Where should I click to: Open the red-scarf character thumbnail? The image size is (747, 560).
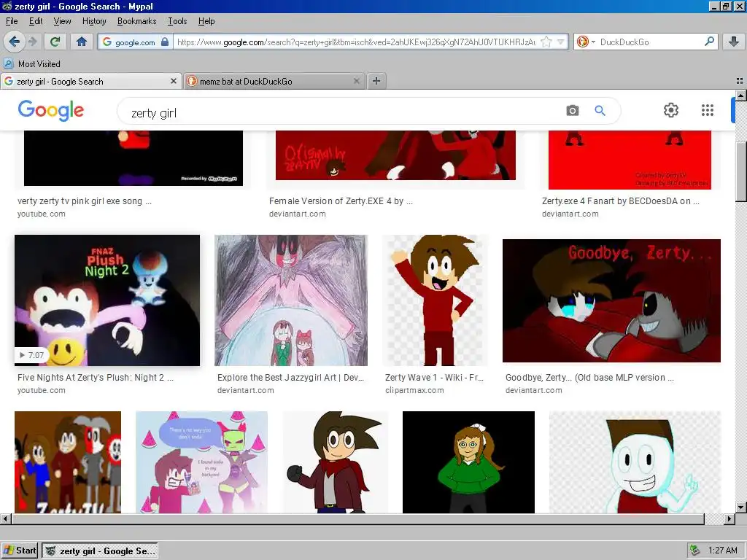[x=336, y=462]
